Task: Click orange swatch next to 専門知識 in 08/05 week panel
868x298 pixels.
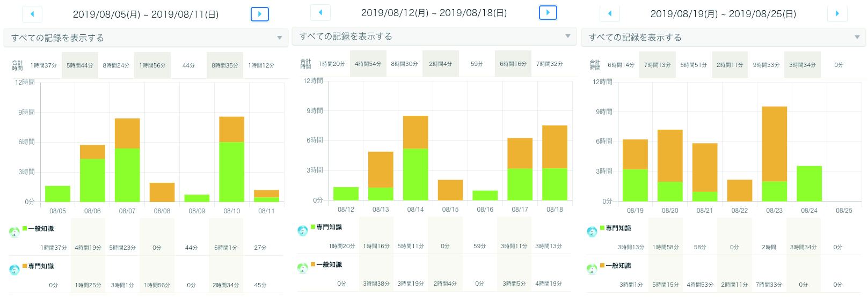Action: [x=25, y=266]
